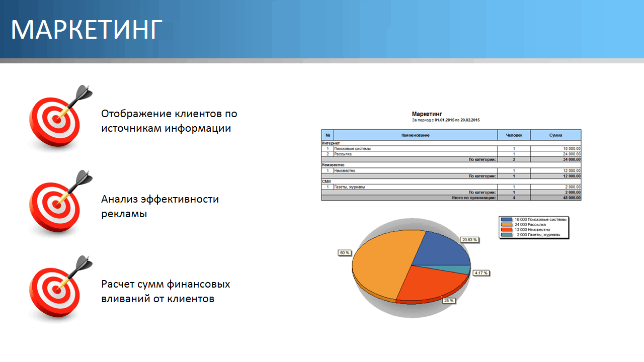
Task: Click the "Неизвестно" category heading row
Action: [451, 165]
